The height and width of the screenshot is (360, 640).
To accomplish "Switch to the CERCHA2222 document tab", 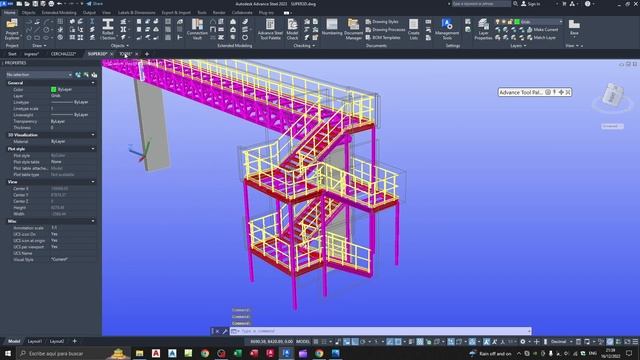I will coord(63,54).
